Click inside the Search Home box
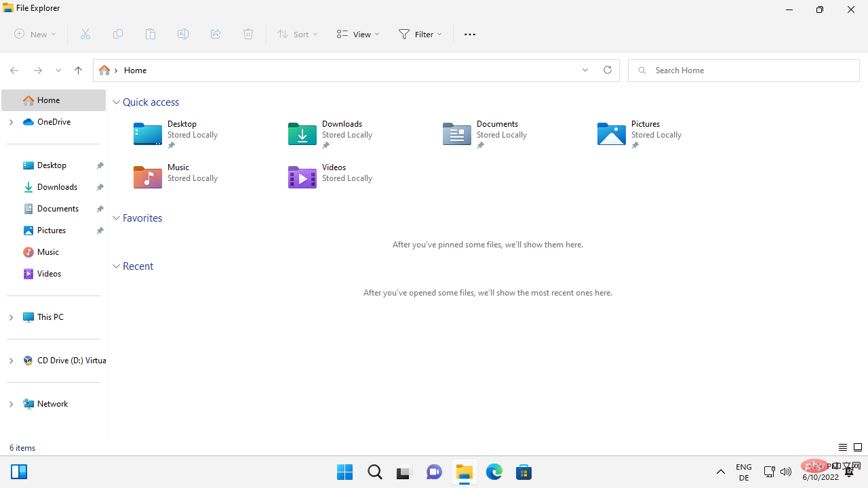The width and height of the screenshot is (868, 488). pos(743,70)
